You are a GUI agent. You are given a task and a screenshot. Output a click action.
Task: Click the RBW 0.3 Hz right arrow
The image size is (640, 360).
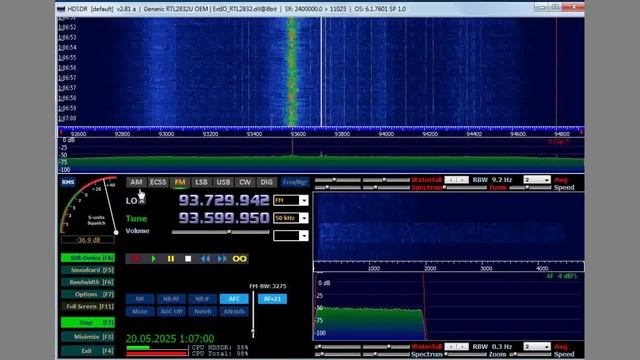pyautogui.click(x=462, y=347)
